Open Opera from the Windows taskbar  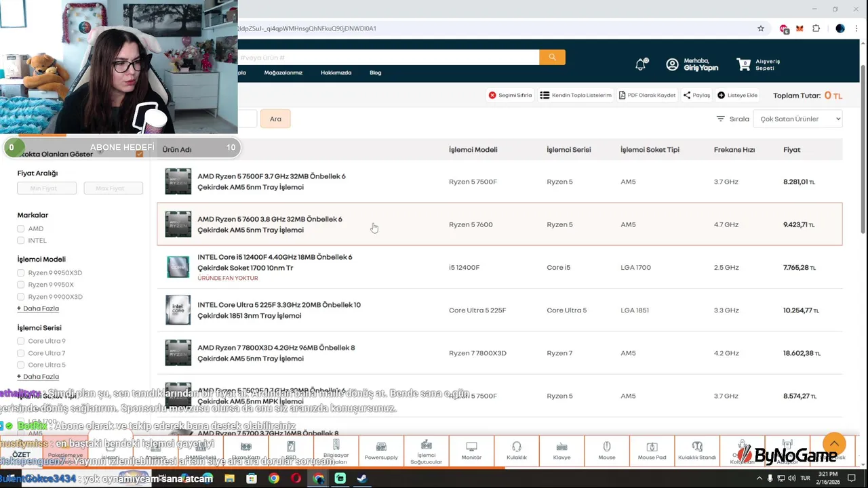pos(296,479)
